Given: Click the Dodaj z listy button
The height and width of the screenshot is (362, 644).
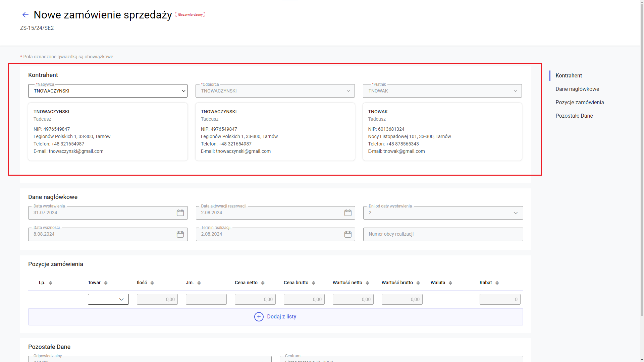Looking at the screenshot, I should click(276, 317).
